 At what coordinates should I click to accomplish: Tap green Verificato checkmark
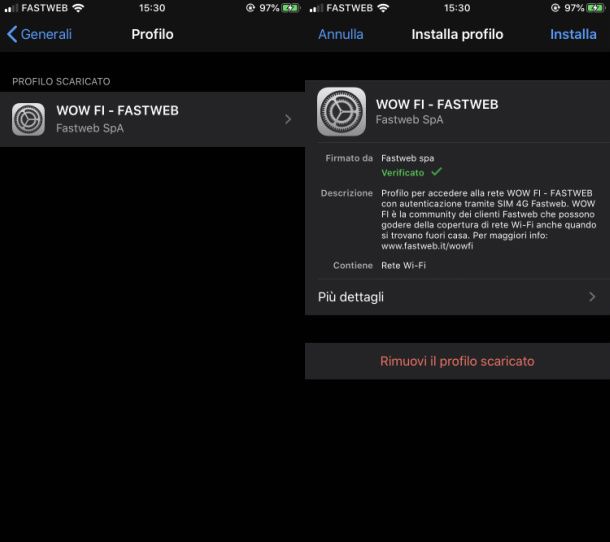(436, 172)
